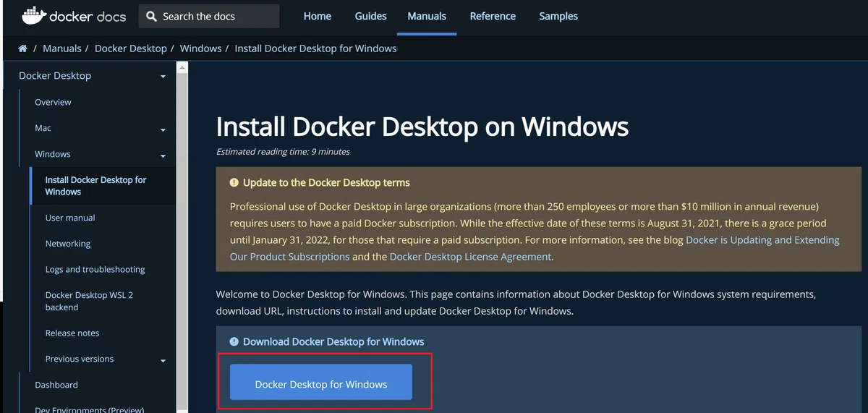Open Overview in the sidebar
The width and height of the screenshot is (868, 413).
(53, 102)
